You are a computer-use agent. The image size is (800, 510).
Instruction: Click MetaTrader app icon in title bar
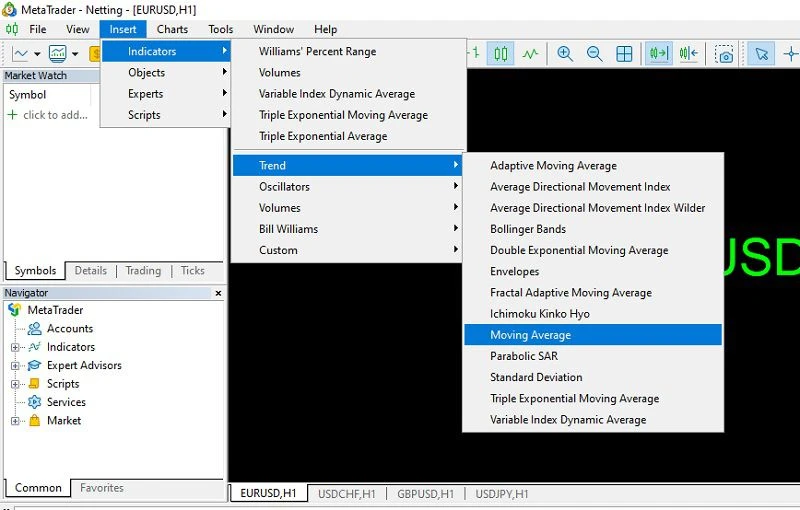9,9
